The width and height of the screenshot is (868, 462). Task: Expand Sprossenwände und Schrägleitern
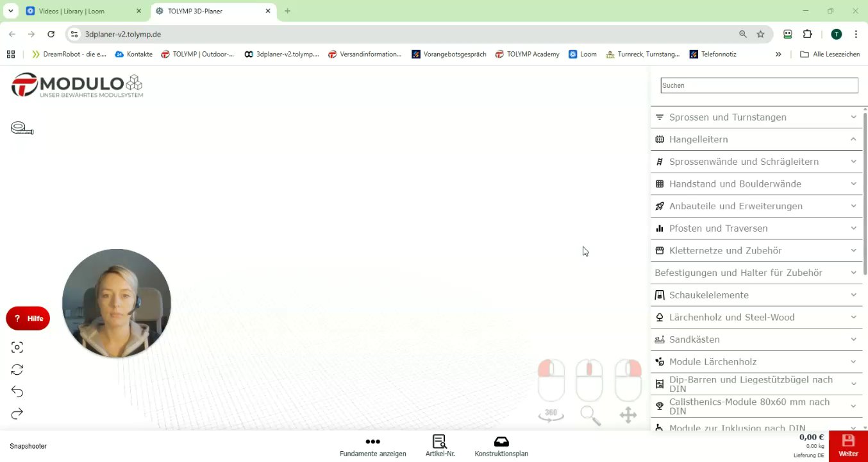(756, 162)
